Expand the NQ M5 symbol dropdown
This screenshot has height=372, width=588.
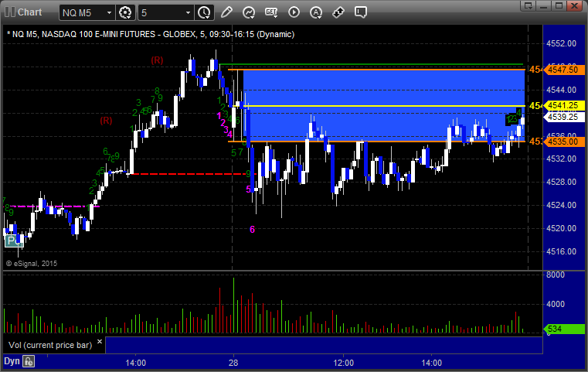109,13
